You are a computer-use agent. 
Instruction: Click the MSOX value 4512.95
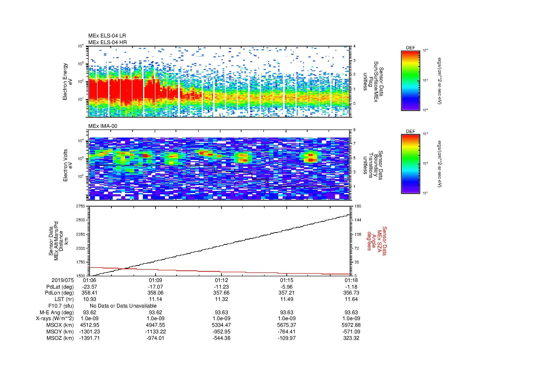(89, 325)
